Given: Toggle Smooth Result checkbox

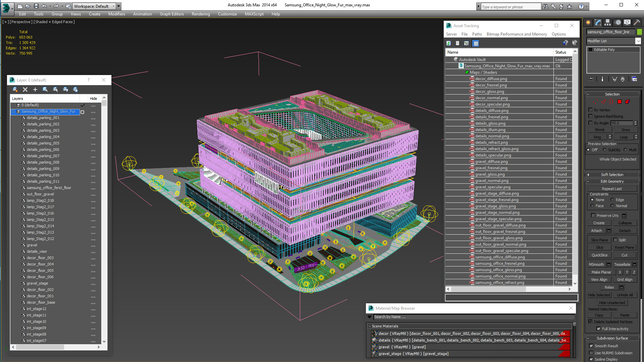Looking at the screenshot, I should [x=591, y=346].
